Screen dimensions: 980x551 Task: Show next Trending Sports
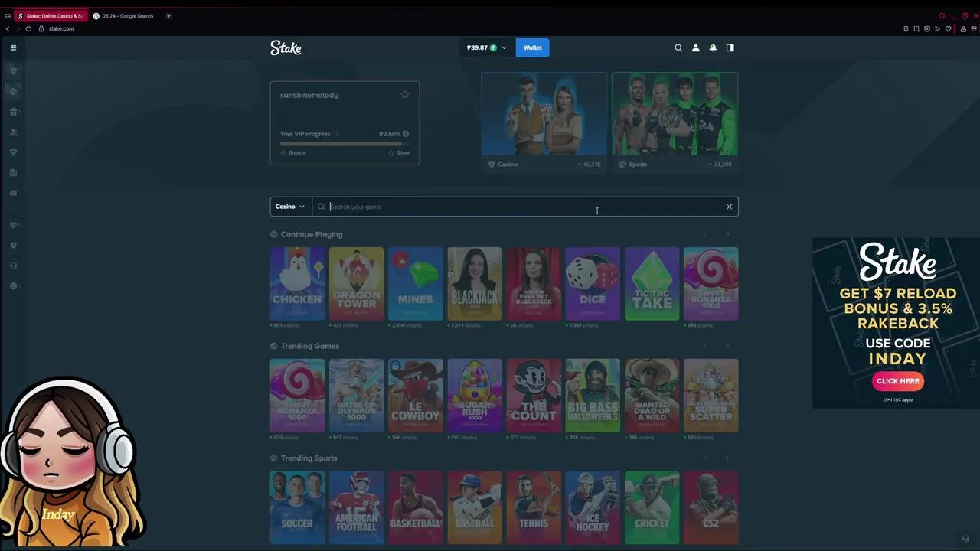[x=727, y=458]
